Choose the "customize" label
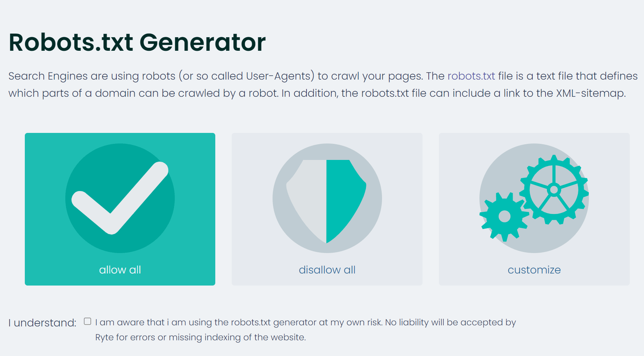The image size is (644, 356). click(534, 270)
